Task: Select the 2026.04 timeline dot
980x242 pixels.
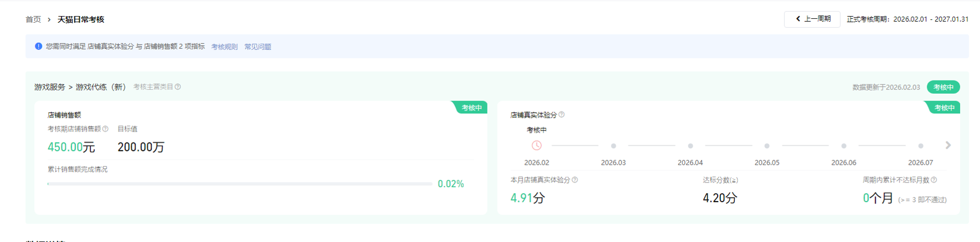Action: 690,146
